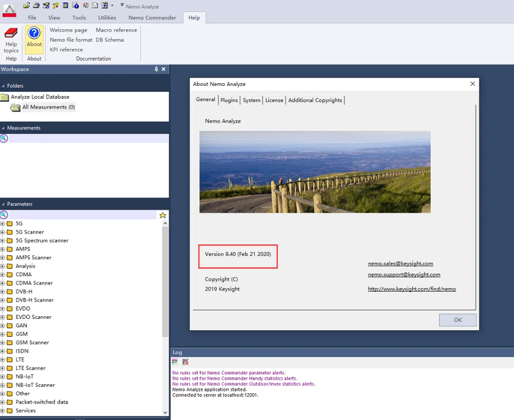Image resolution: width=514 pixels, height=420 pixels.
Task: Click the search icon in Parameters section
Action: [4, 215]
